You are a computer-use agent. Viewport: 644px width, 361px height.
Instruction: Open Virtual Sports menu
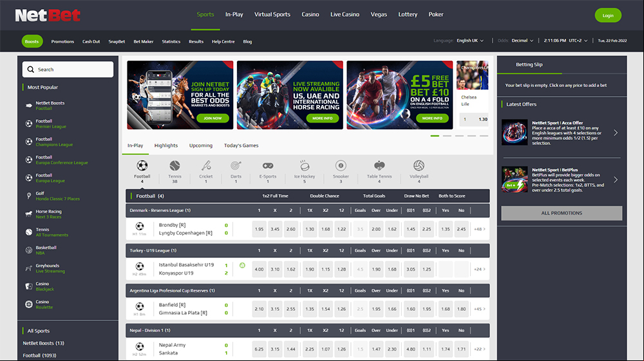point(272,14)
